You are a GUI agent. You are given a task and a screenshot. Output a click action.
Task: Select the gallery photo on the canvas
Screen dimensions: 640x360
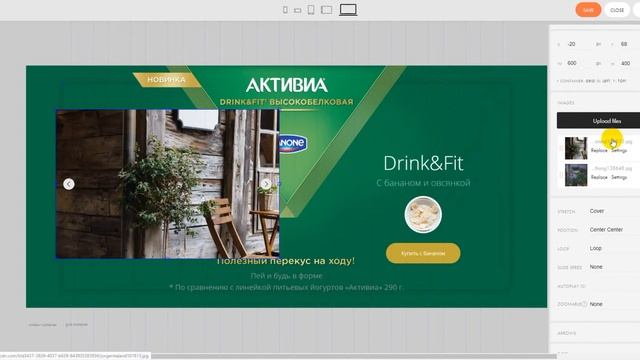click(167, 184)
